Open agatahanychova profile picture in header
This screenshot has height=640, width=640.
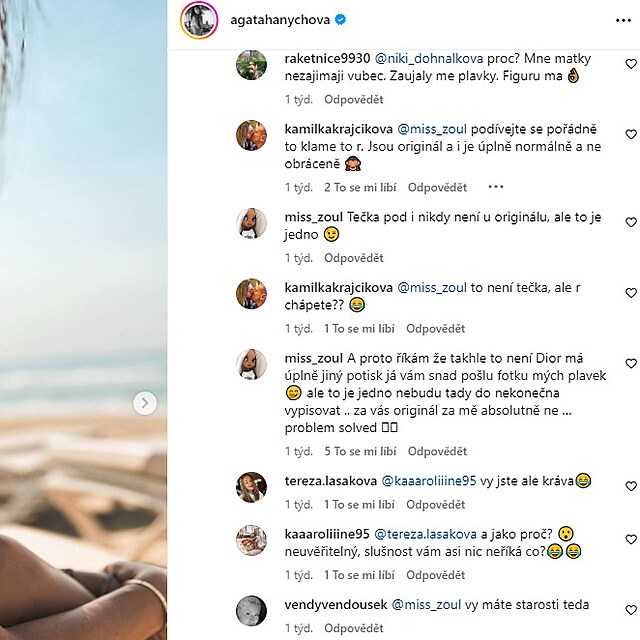(199, 19)
